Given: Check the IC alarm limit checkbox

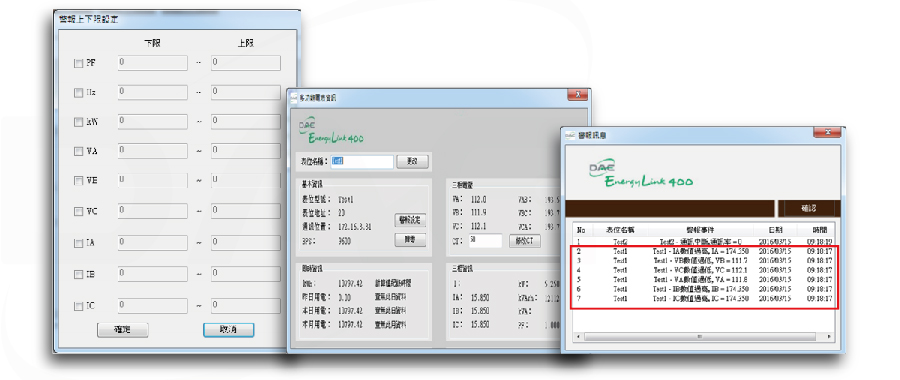Looking at the screenshot, I should point(79,307).
